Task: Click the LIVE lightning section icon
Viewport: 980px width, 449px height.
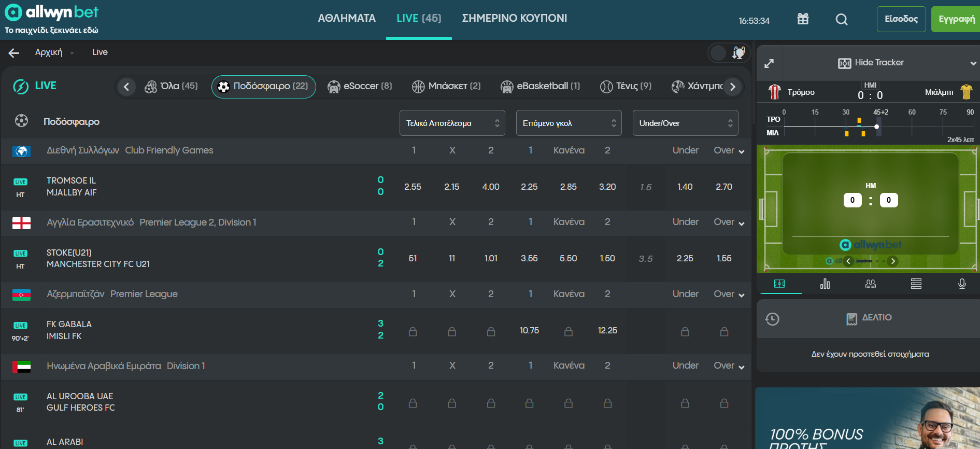Action: coord(21,87)
